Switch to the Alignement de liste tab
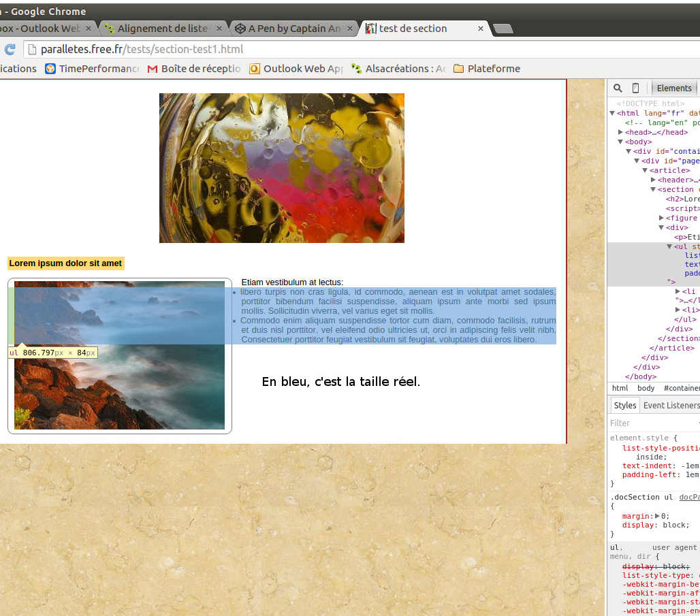Viewport: 700px width, 616px height. click(x=163, y=29)
